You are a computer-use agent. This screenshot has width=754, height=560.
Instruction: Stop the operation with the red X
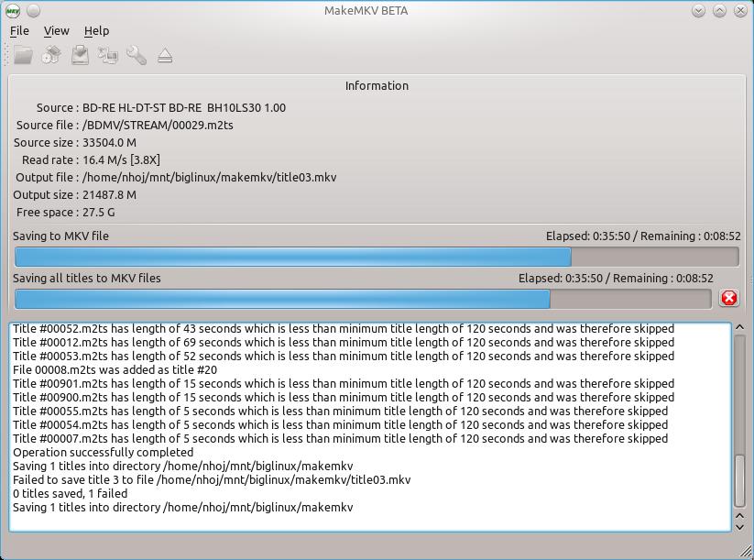[x=728, y=298]
